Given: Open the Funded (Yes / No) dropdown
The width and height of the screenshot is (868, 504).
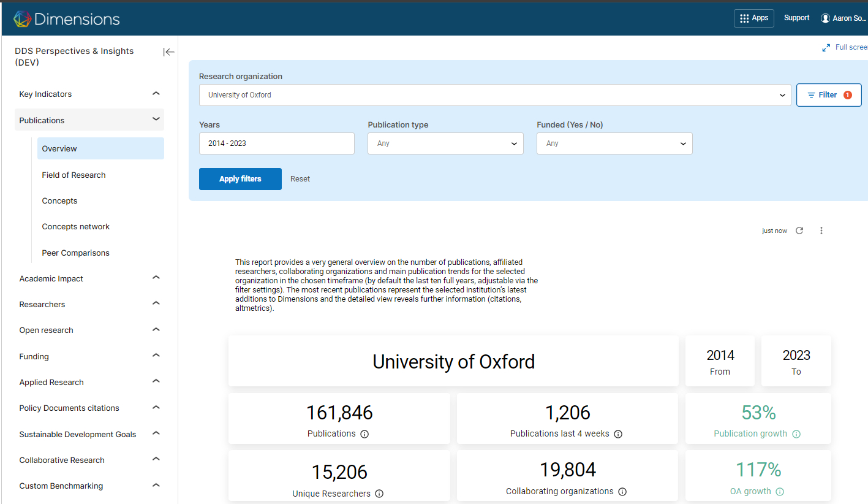Looking at the screenshot, I should point(614,143).
